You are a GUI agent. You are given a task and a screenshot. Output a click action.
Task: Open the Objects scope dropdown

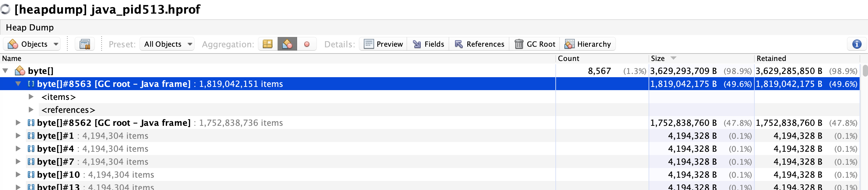pos(32,44)
